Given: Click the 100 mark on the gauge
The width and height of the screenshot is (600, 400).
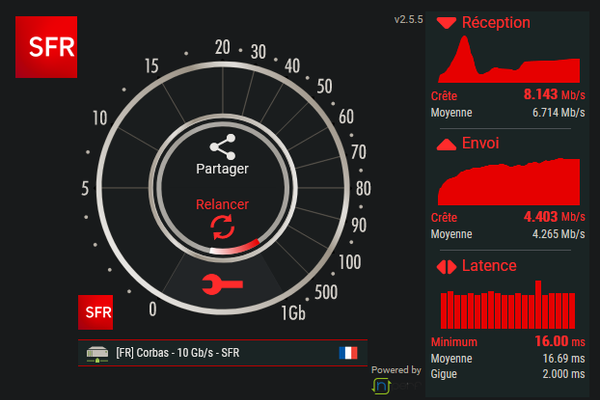Looking at the screenshot, I should click(x=350, y=262).
